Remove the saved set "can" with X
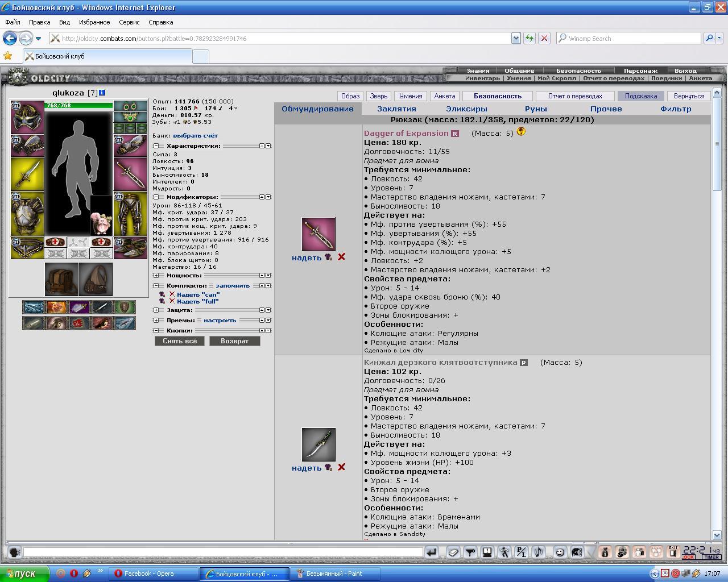The width and height of the screenshot is (728, 582). [x=172, y=294]
